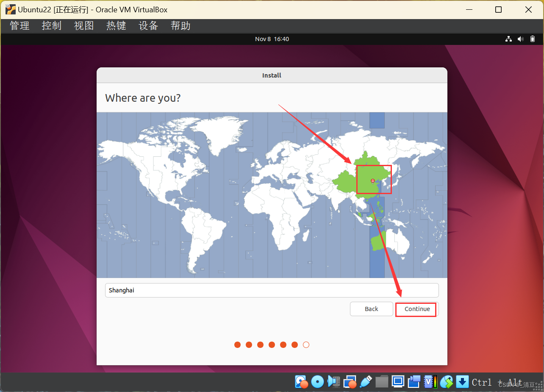The width and height of the screenshot is (544, 392).
Task: Minimize the VirtualBox window
Action: pyautogui.click(x=469, y=10)
